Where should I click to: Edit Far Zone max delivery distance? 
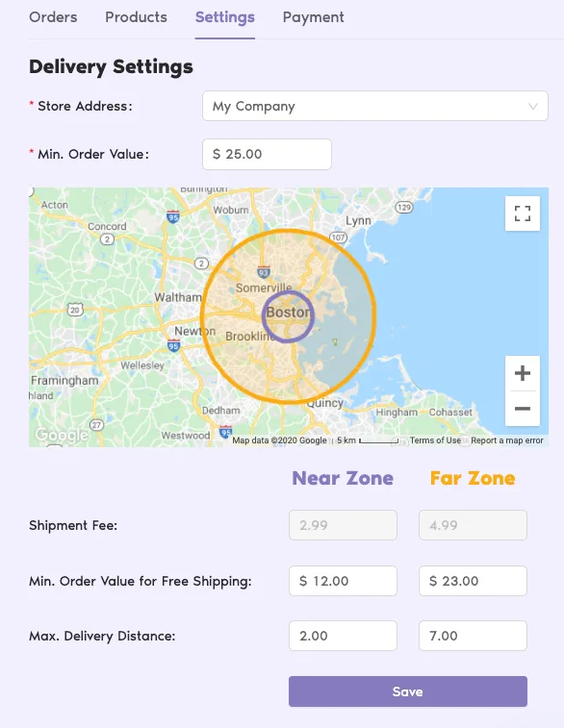tap(473, 636)
